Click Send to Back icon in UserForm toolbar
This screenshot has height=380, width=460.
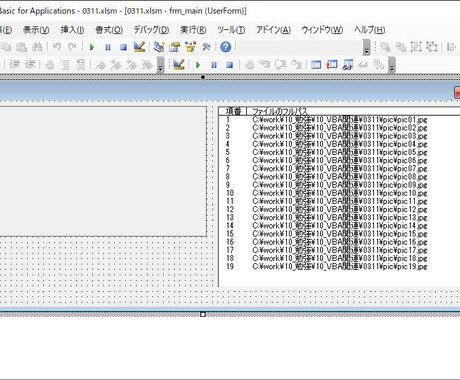click(401, 47)
